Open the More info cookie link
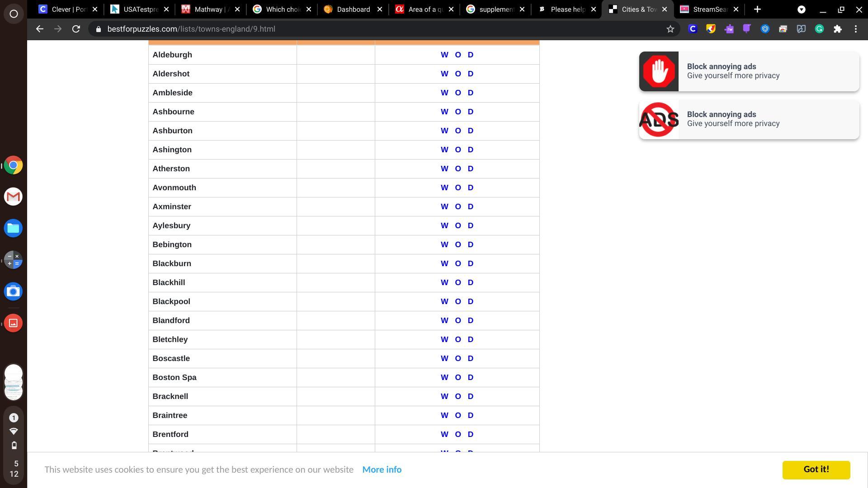The height and width of the screenshot is (488, 868). point(382,469)
